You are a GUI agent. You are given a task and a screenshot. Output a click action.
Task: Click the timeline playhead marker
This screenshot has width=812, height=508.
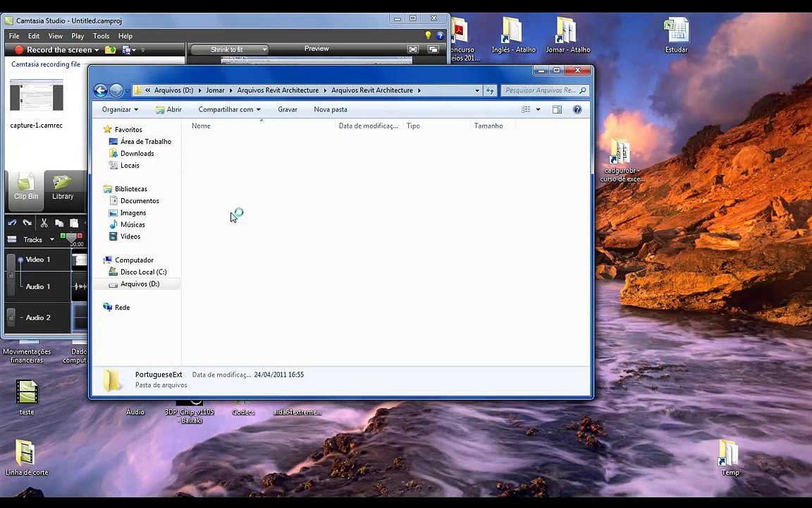coord(71,238)
